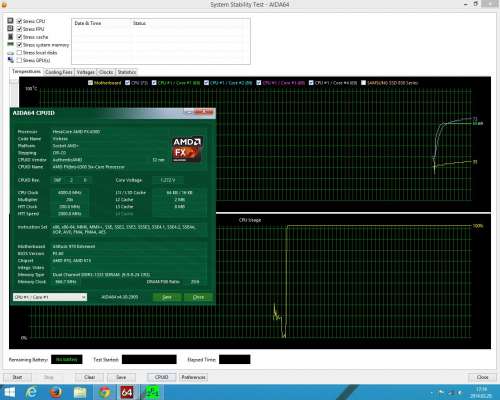Screen dimensions: 500x400
Task: Click the memory module icon beside Stress system memory
Action: [x=10, y=44]
